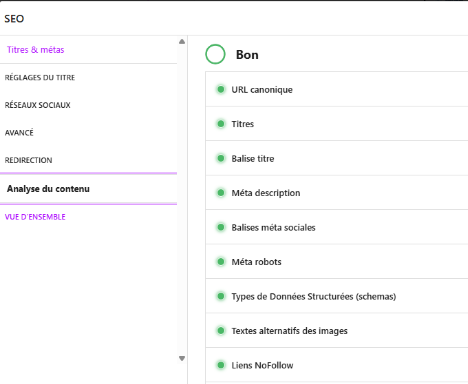The width and height of the screenshot is (468, 384).
Task: Click green status dot for Méta description
Action: (x=221, y=193)
